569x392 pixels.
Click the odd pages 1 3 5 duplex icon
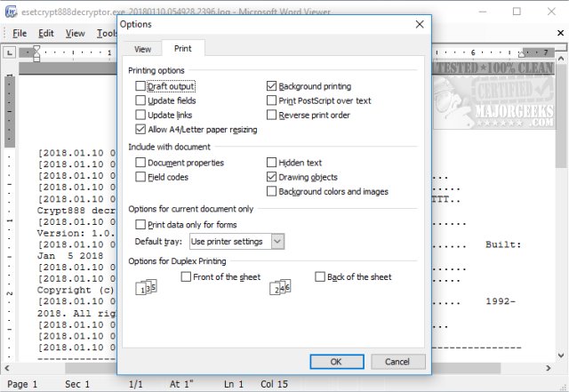pyautogui.click(x=146, y=287)
